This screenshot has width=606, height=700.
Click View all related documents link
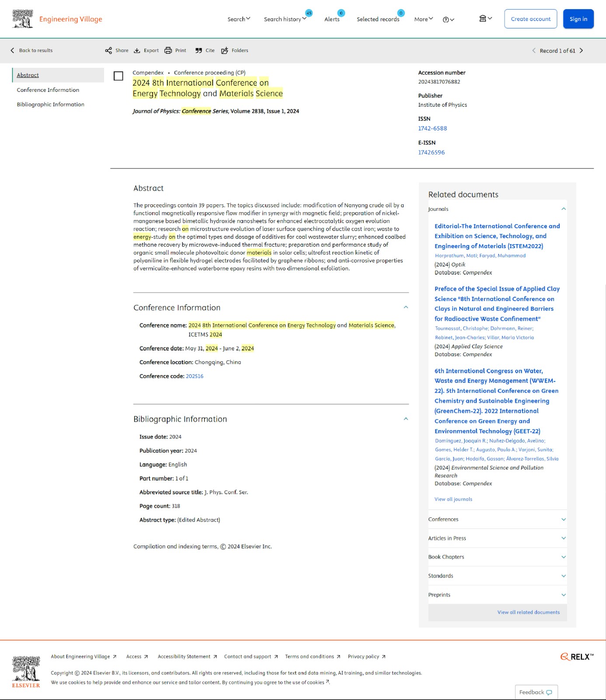(x=528, y=612)
